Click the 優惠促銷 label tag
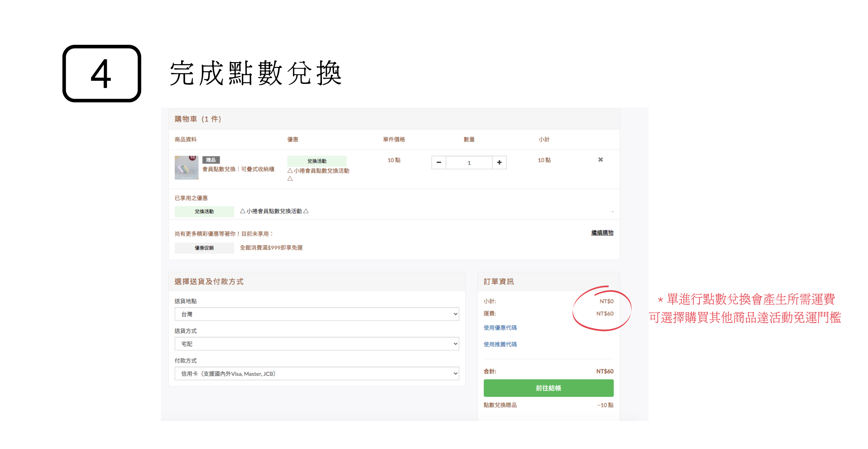868x449 pixels. [x=204, y=248]
